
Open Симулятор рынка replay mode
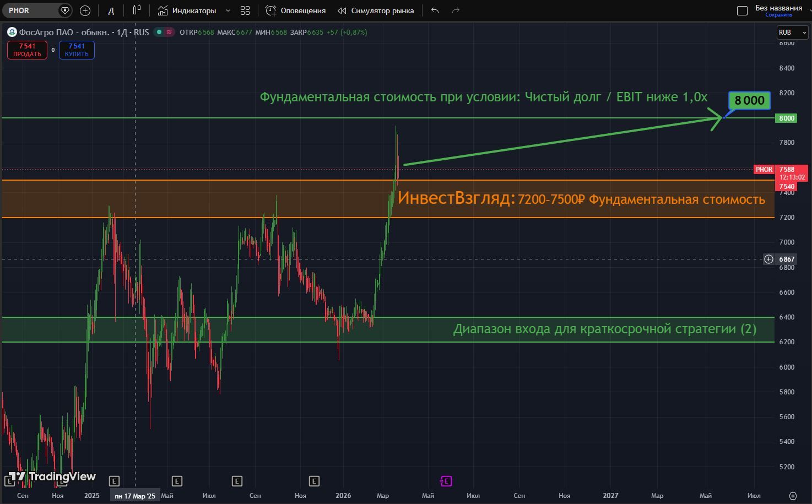point(376,10)
